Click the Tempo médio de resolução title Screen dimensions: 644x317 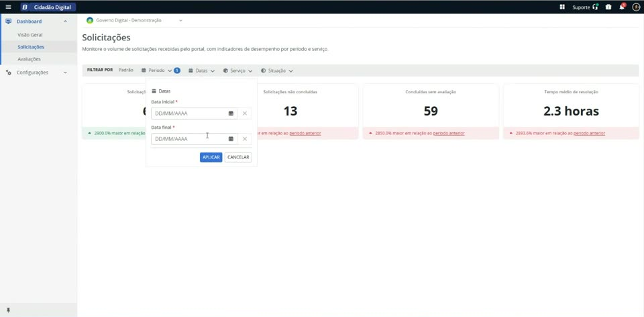pyautogui.click(x=572, y=92)
